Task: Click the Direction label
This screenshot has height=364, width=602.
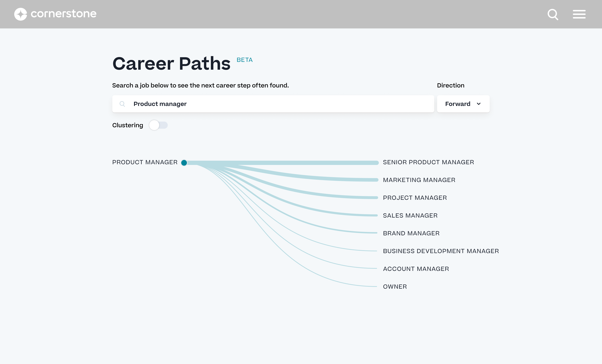Action: point(451,85)
